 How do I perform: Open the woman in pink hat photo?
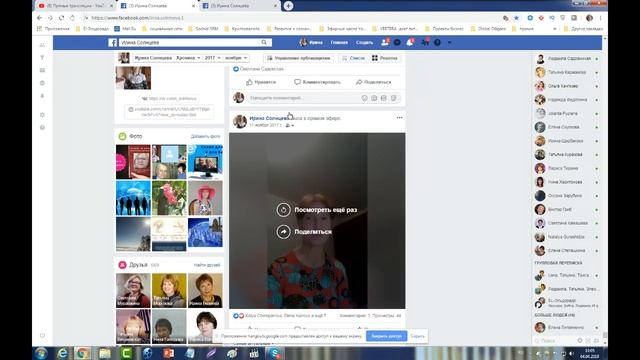pyautogui.click(x=205, y=198)
